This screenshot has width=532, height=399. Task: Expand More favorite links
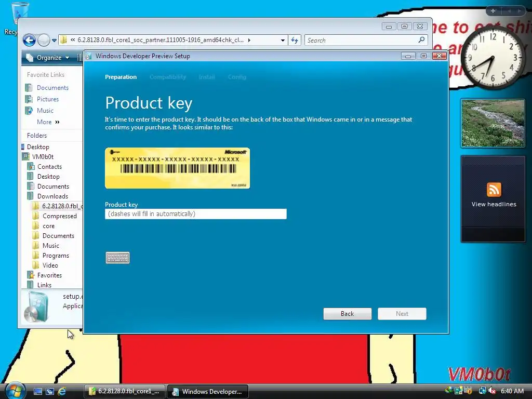point(48,122)
